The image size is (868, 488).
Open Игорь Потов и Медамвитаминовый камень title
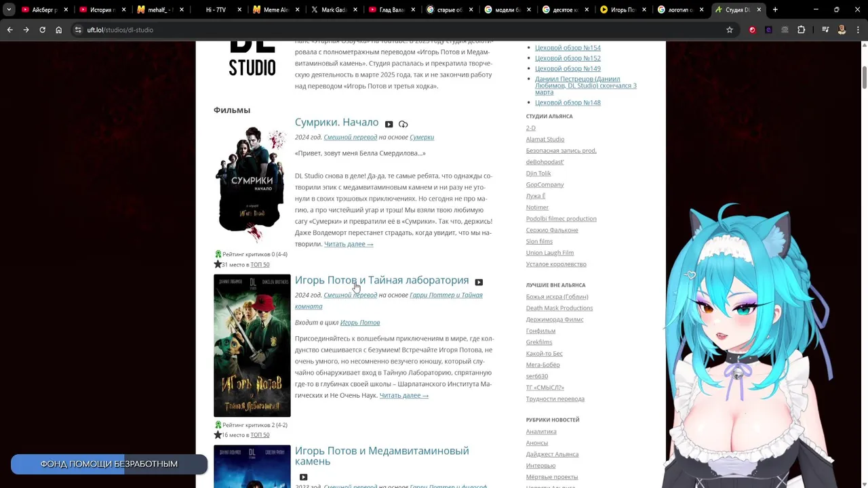(382, 456)
